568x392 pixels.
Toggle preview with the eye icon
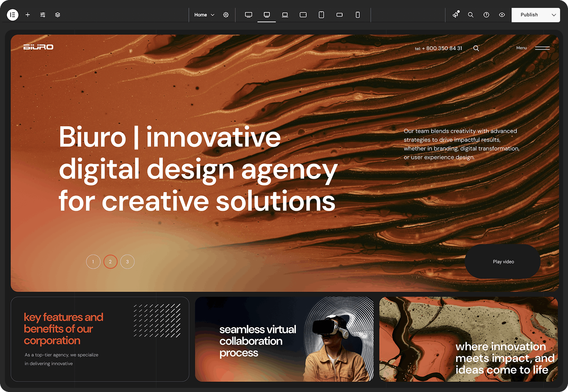[502, 15]
